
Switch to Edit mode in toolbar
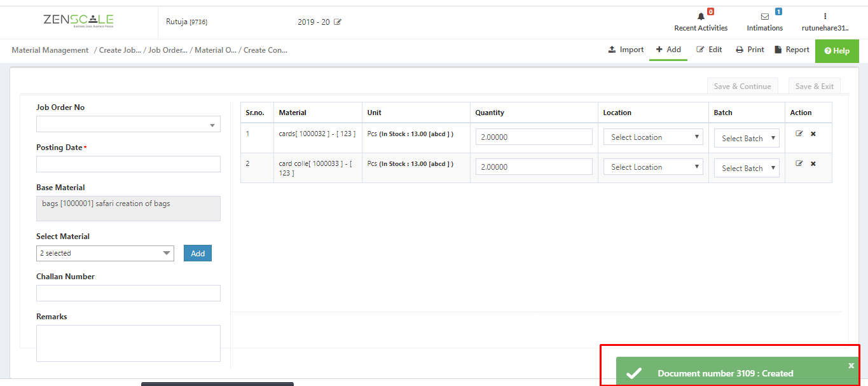pyautogui.click(x=709, y=50)
